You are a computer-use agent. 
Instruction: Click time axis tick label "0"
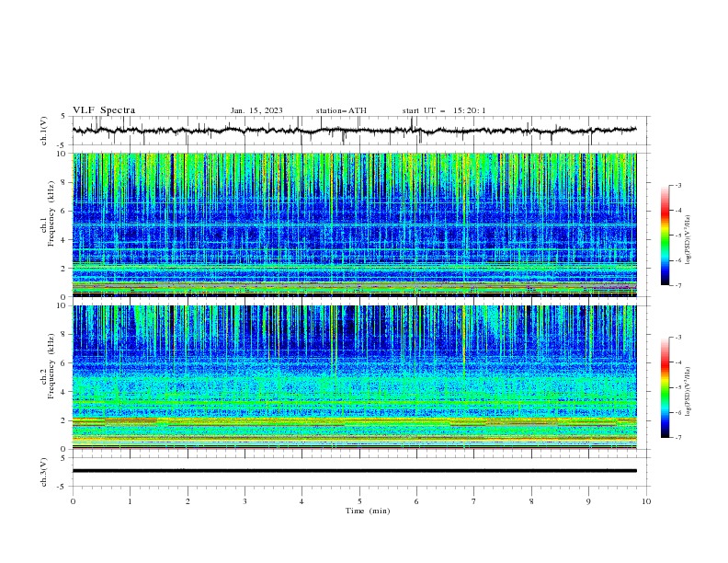click(x=73, y=501)
